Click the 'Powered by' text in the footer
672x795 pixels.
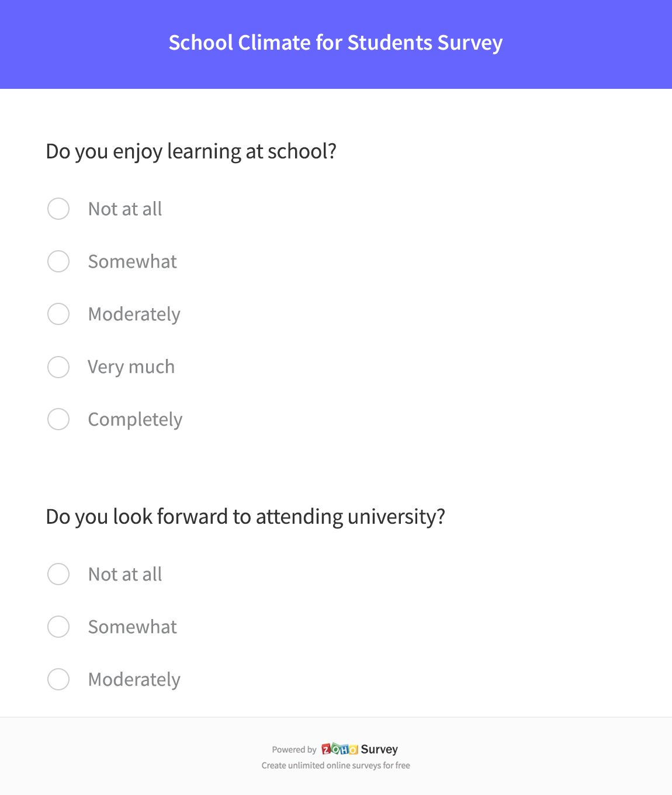[294, 749]
